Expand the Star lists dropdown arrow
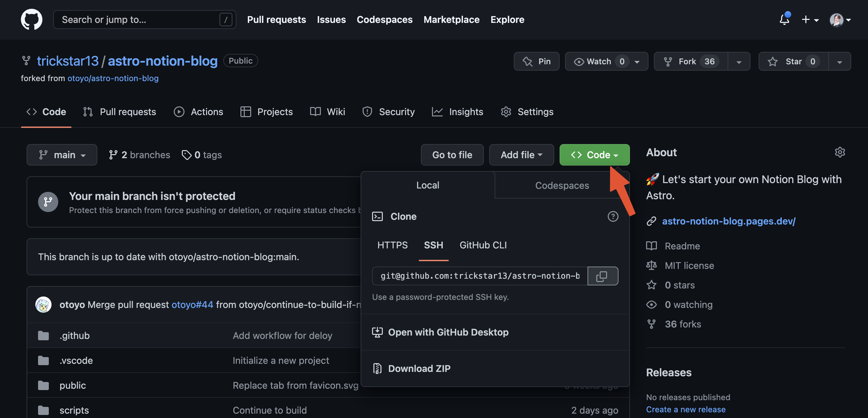The width and height of the screenshot is (868, 418). [840, 61]
